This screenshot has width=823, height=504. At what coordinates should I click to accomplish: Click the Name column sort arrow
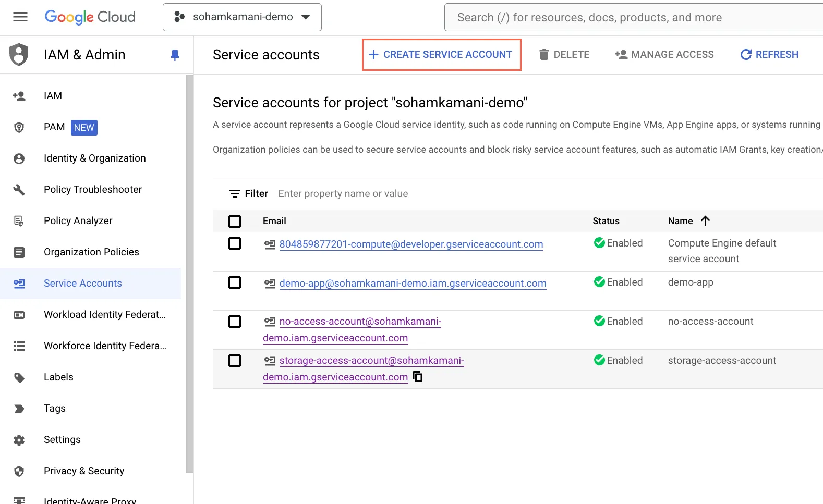pos(705,221)
